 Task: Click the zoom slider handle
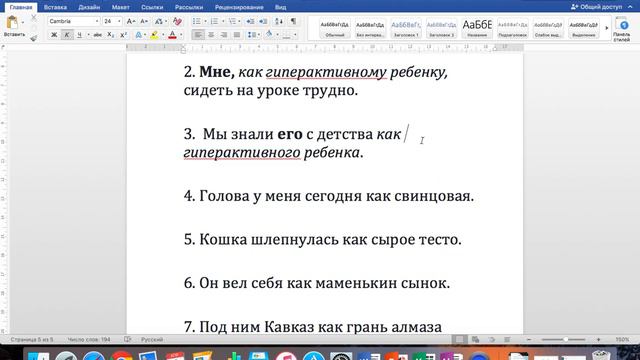(565, 340)
